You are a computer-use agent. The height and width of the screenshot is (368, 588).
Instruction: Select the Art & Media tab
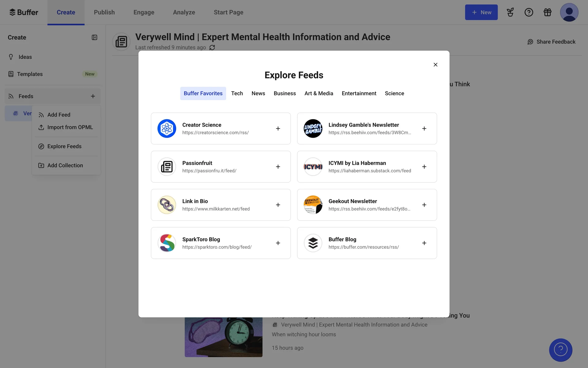[318, 94]
